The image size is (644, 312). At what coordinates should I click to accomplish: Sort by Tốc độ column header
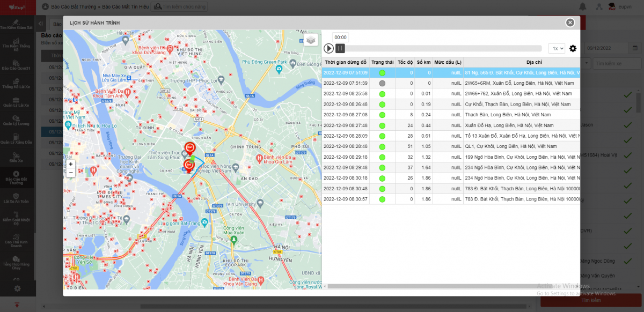(x=405, y=63)
